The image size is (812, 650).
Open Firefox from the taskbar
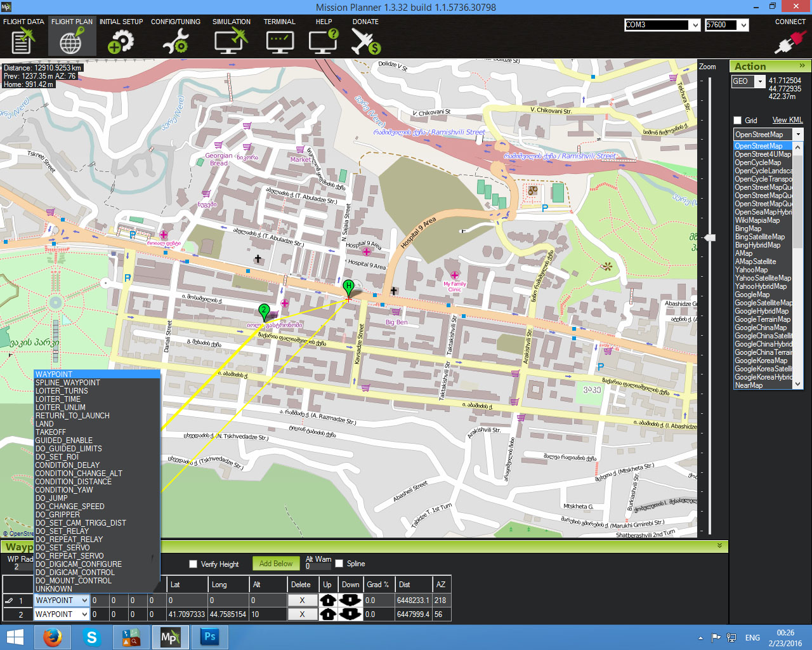click(53, 637)
